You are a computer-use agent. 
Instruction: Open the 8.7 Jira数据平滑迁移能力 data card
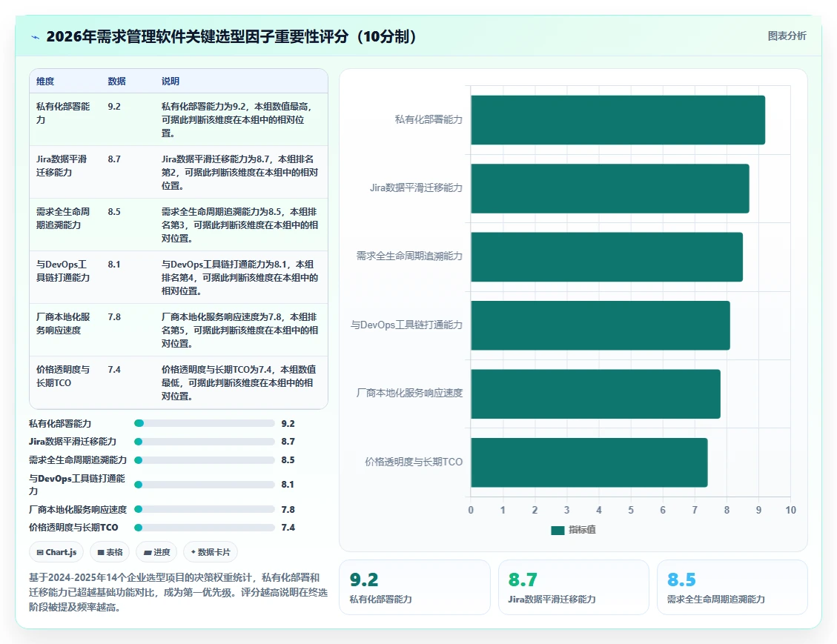pos(573,587)
